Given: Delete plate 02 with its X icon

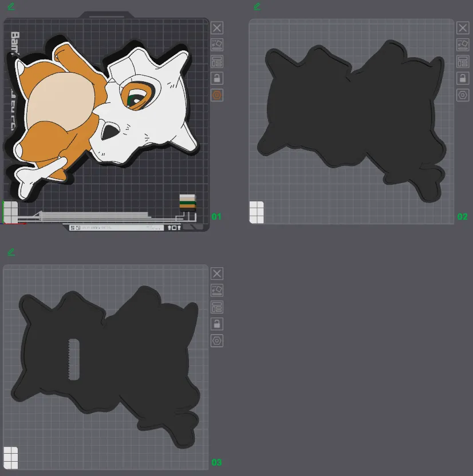Looking at the screenshot, I should point(463,28).
